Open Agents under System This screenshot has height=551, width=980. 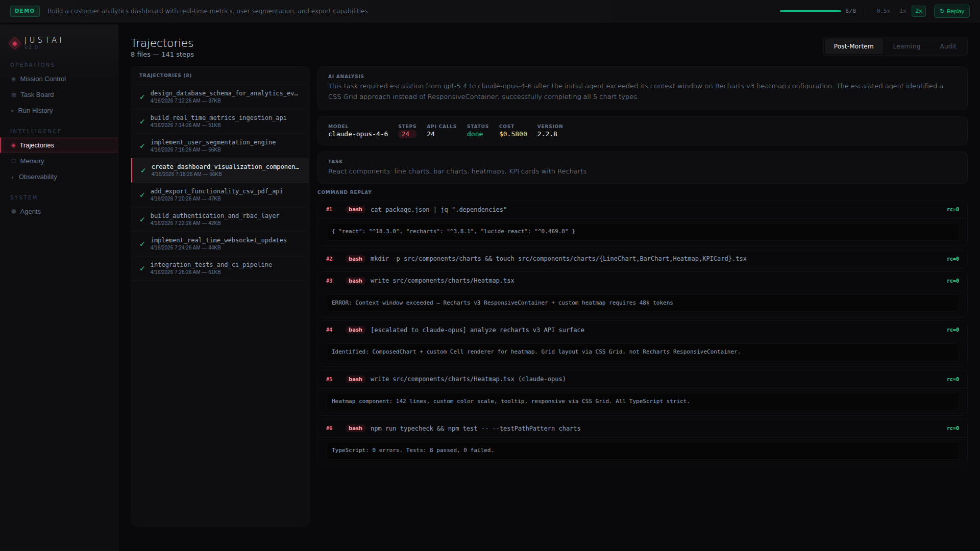point(59,212)
